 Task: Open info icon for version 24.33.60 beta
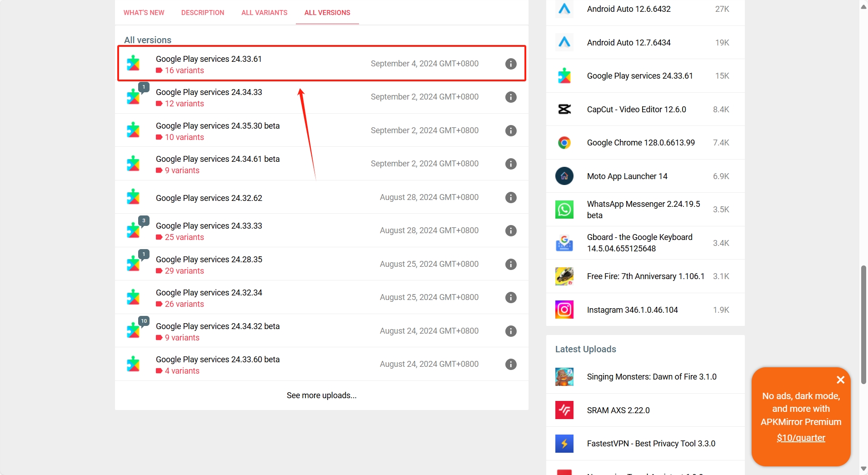coord(511,364)
